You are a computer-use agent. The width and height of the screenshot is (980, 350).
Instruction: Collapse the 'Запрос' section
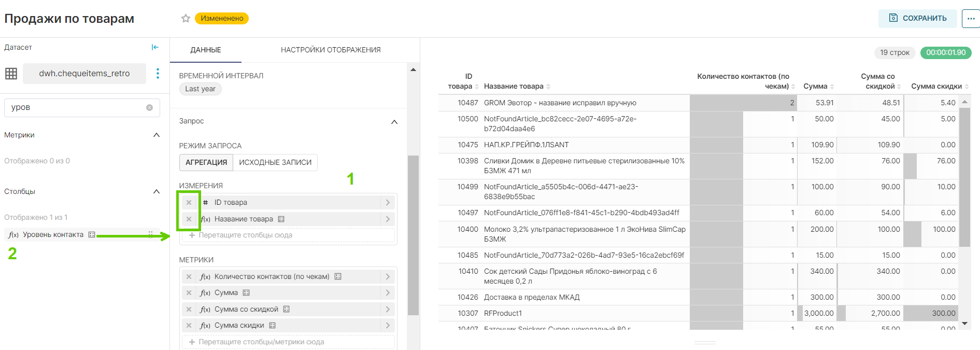pos(394,122)
